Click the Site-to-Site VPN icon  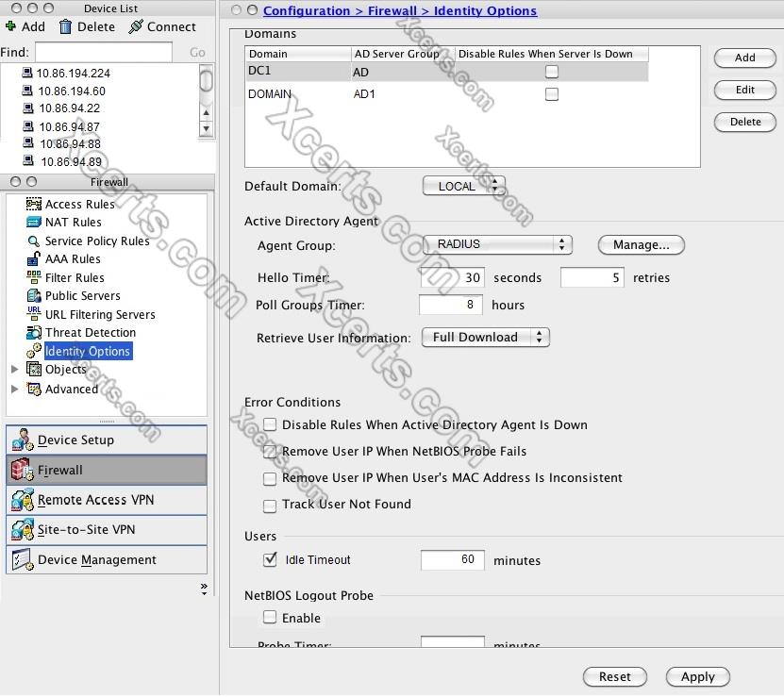point(23,530)
